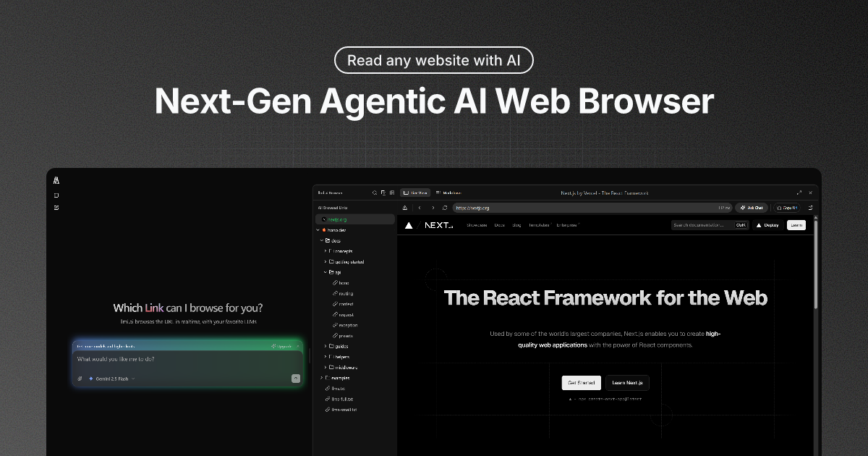The height and width of the screenshot is (456, 868).
Task: Go back with the left arrow
Action: pos(420,208)
